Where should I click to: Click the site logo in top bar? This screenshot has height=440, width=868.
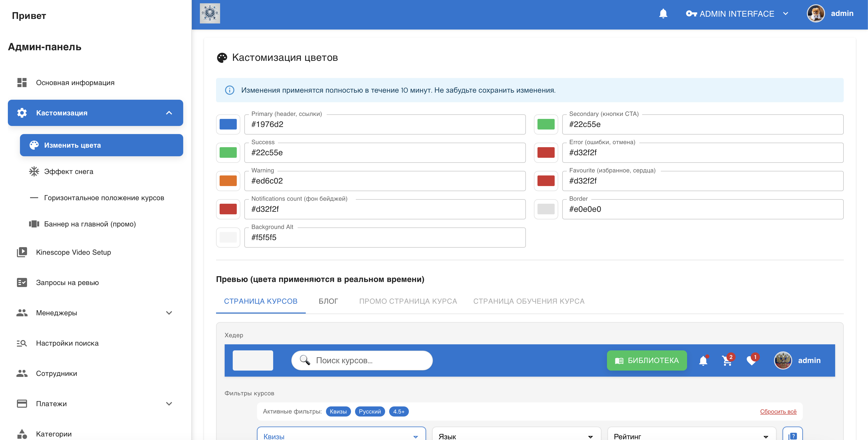coord(209,13)
